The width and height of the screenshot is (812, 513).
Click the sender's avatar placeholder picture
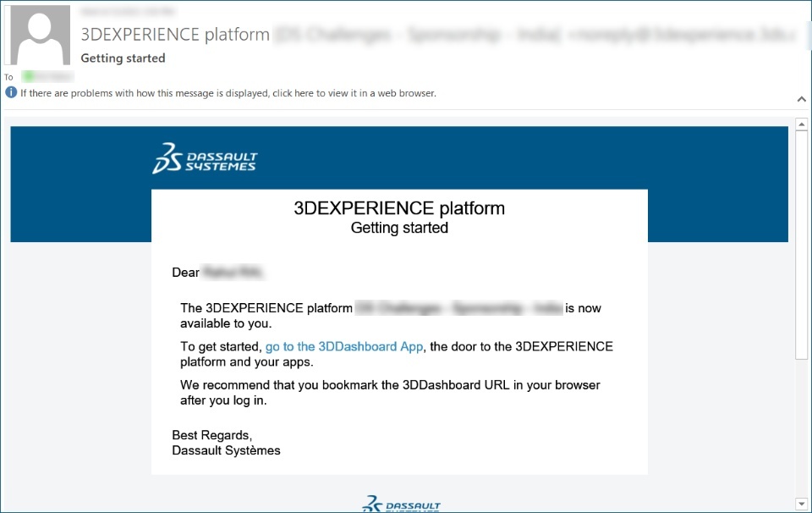41,35
